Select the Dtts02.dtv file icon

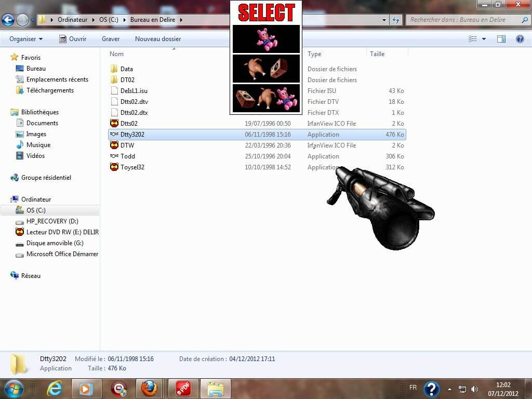pos(114,101)
